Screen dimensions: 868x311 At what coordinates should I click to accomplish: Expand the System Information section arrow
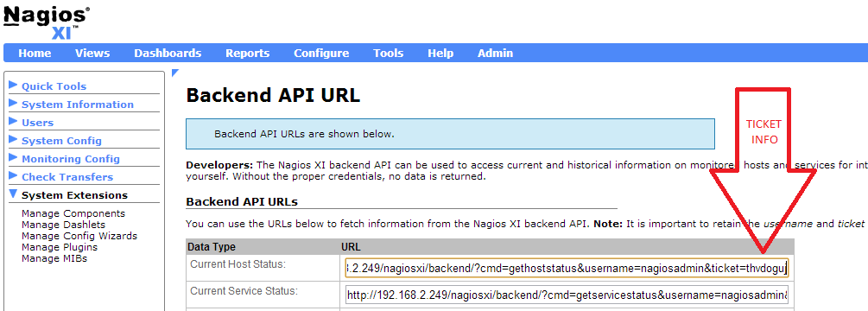(13, 104)
